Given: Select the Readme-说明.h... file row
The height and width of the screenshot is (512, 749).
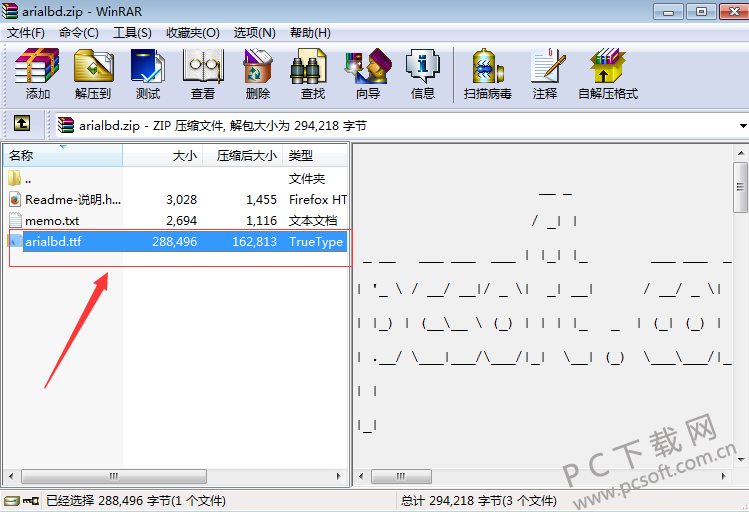Looking at the screenshot, I should point(177,200).
